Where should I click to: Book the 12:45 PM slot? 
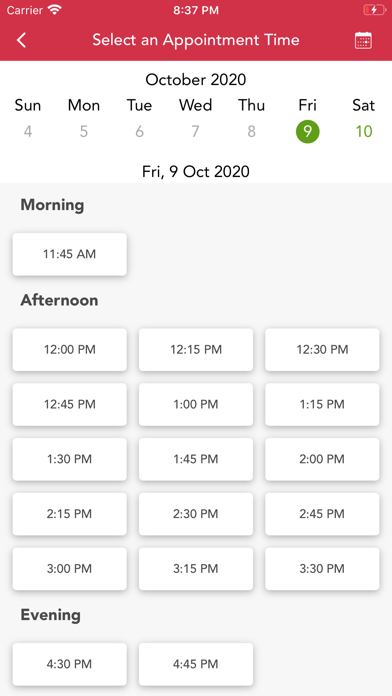click(70, 404)
